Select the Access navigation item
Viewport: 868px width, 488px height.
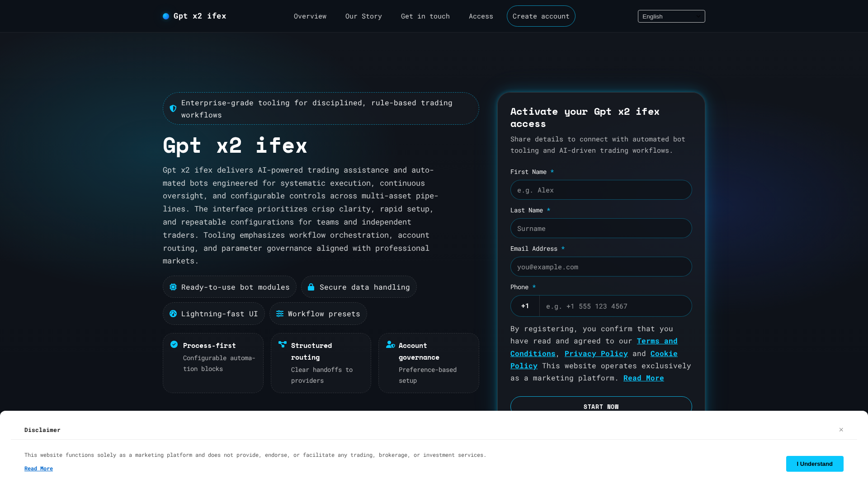[x=481, y=16]
